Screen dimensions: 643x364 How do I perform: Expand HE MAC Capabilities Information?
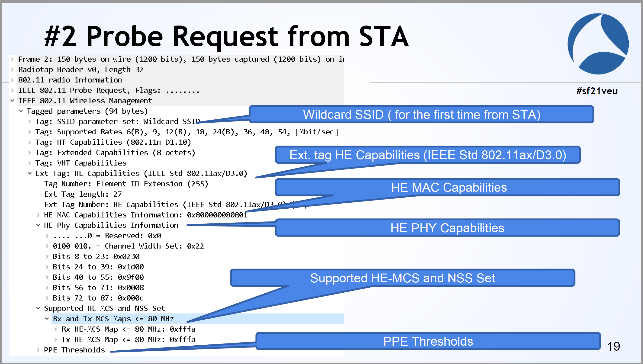(38, 215)
